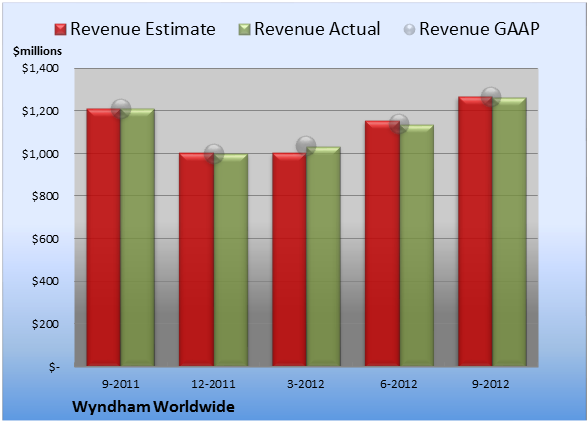The width and height of the screenshot is (588, 422).
Task: Click the 9-2012 quarter label
Action: 491,384
